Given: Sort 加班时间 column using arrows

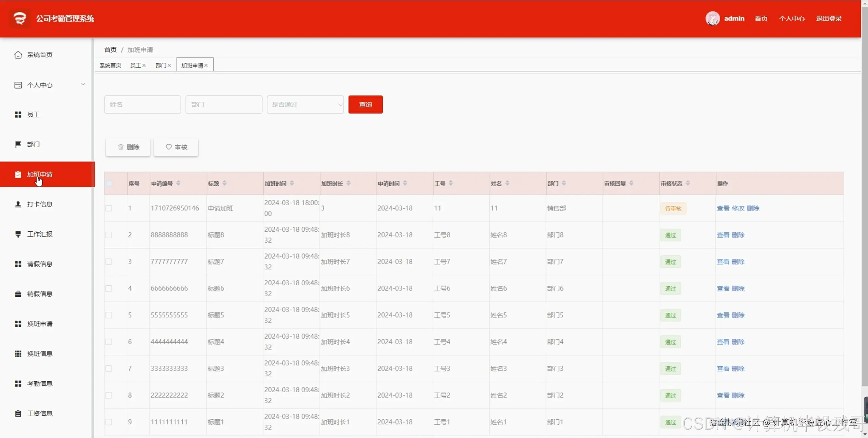Looking at the screenshot, I should point(292,183).
